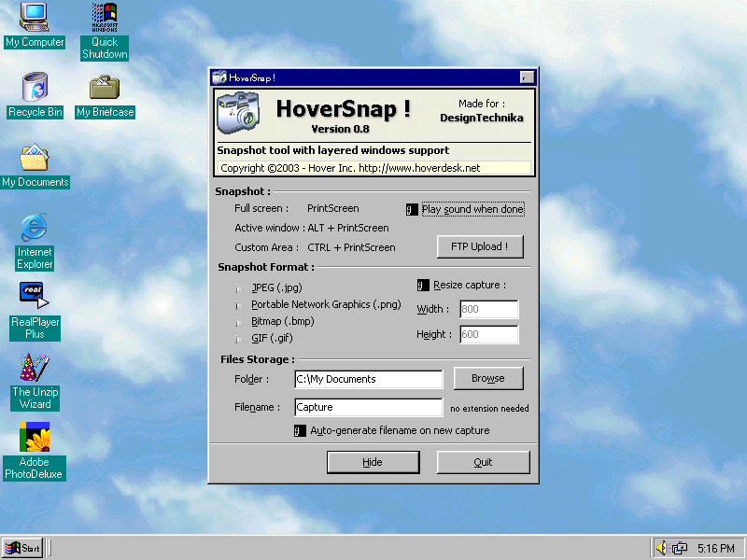Click the Width input field
The width and height of the screenshot is (747, 560).
coord(488,309)
